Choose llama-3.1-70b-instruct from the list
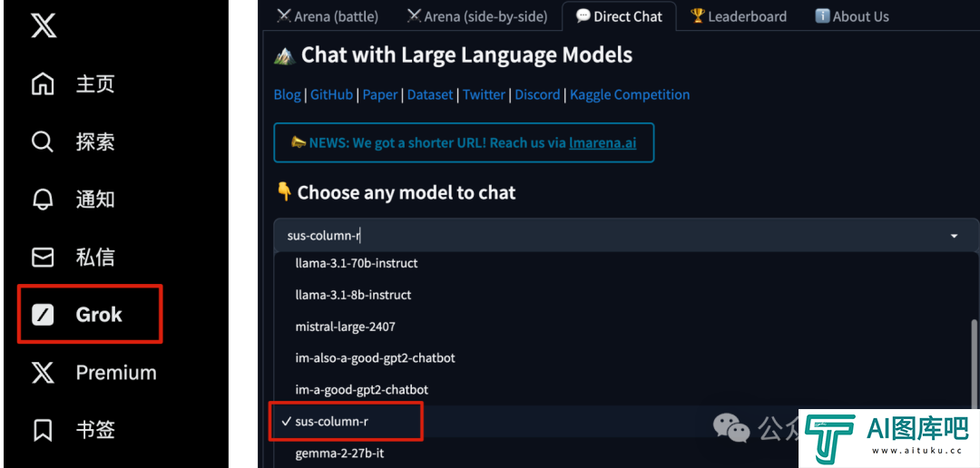980x468 pixels. [357, 263]
